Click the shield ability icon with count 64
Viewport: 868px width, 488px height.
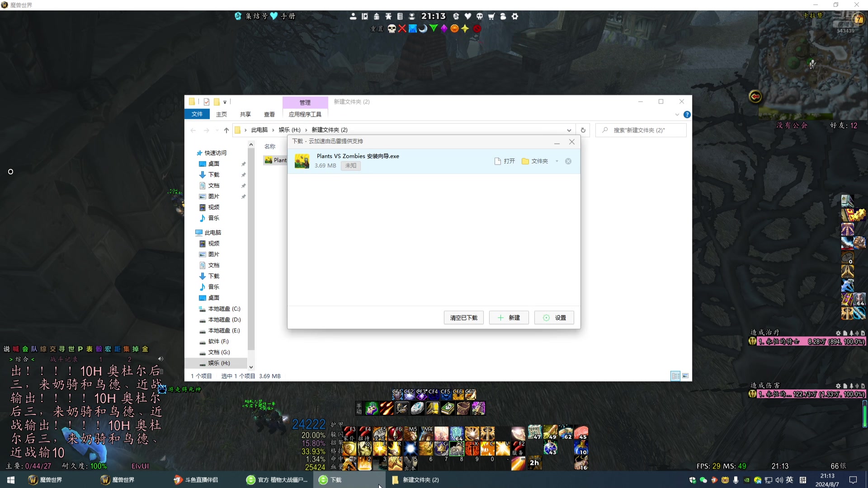(457, 433)
